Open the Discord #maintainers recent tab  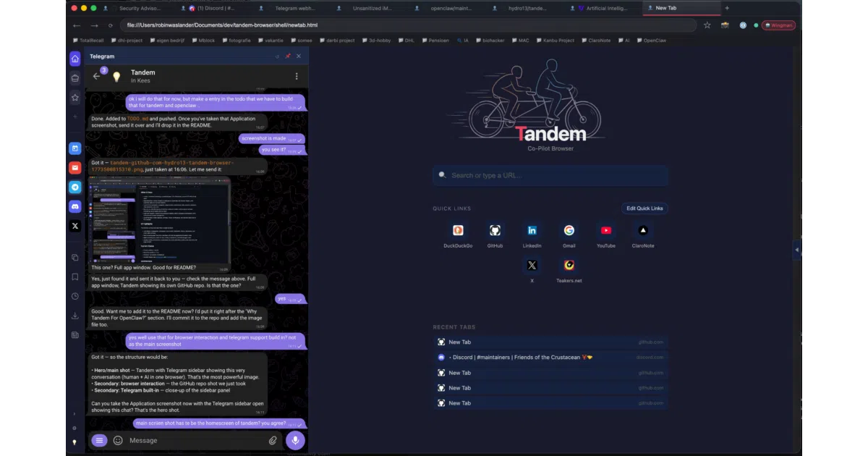tap(550, 357)
